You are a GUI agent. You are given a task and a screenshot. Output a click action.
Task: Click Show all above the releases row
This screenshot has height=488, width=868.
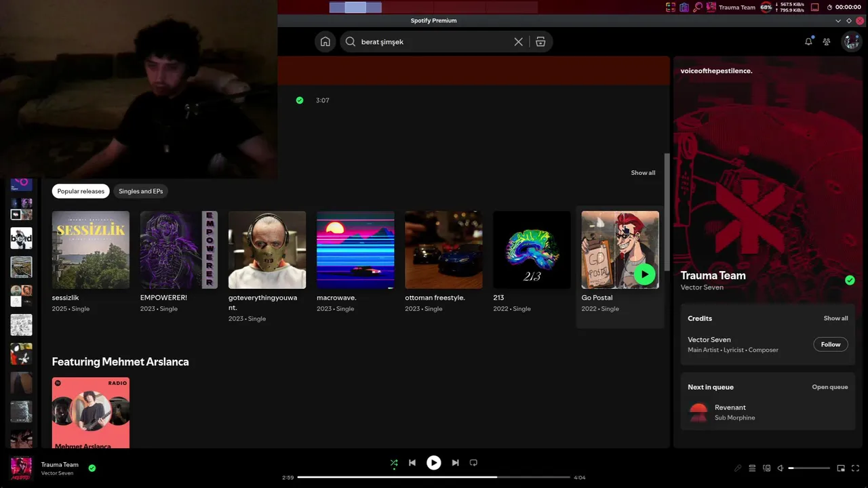(x=643, y=173)
